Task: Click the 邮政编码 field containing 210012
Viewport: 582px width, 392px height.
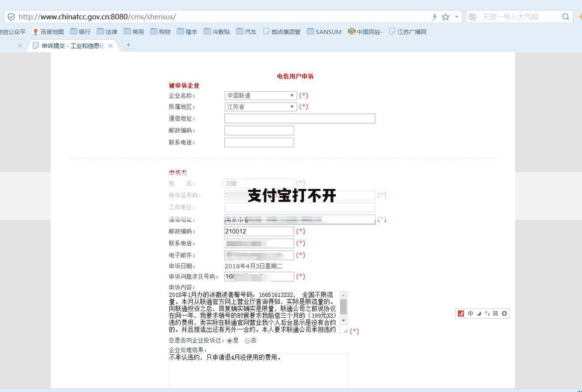Action: 259,231
